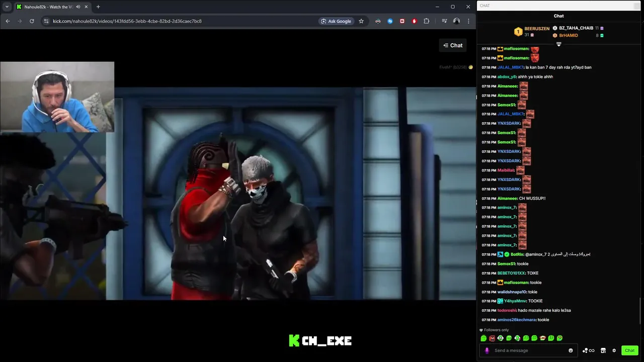Open BZ_TAHA_CHAIB leaderboard entry

pos(578,28)
